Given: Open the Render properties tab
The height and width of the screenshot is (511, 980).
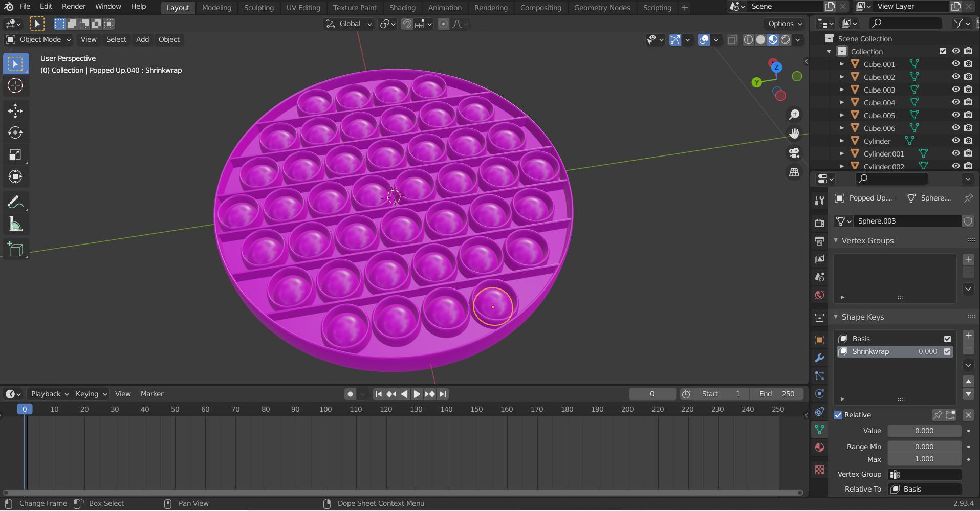Looking at the screenshot, I should click(x=819, y=223).
